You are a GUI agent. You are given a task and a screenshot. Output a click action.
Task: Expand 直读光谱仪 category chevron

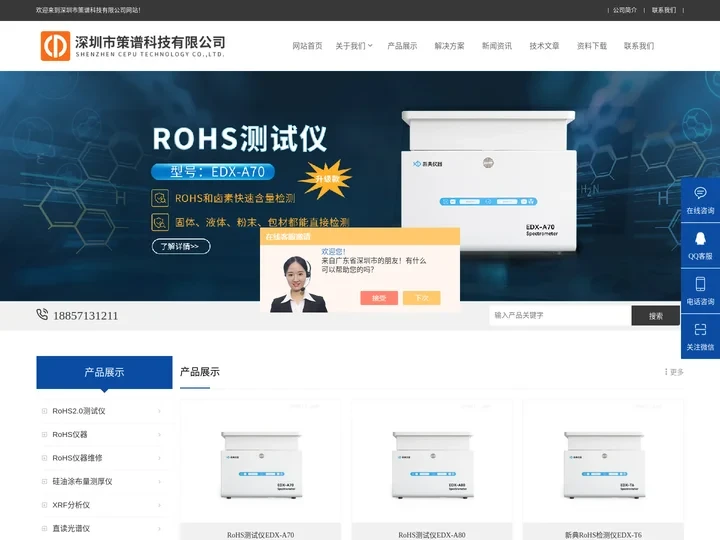coord(159,529)
